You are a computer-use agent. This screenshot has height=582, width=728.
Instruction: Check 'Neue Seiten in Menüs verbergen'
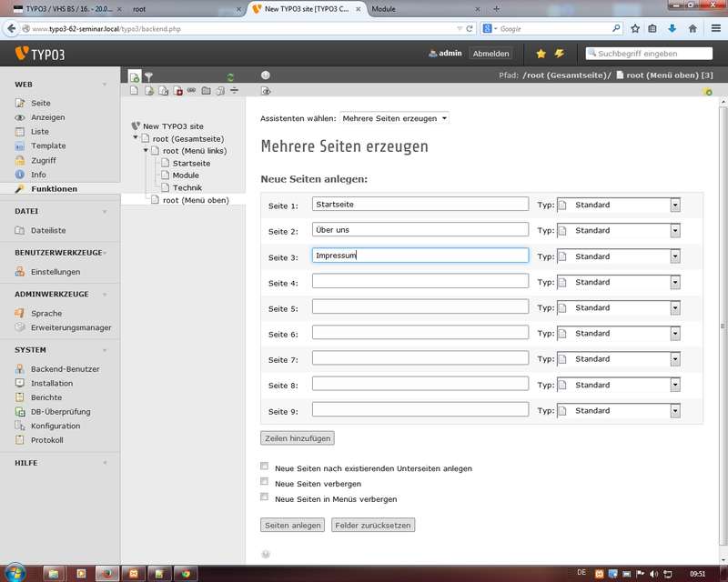coord(265,497)
